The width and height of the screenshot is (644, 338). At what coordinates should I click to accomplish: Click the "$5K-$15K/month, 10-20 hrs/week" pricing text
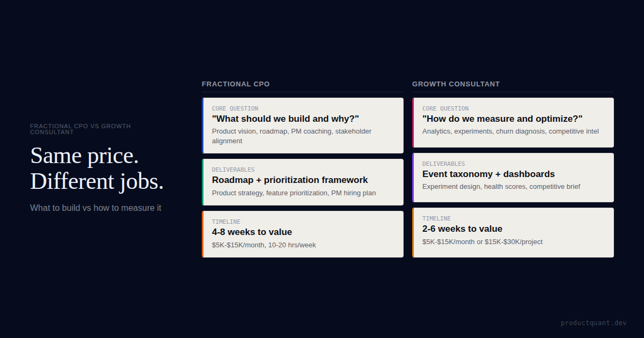264,245
